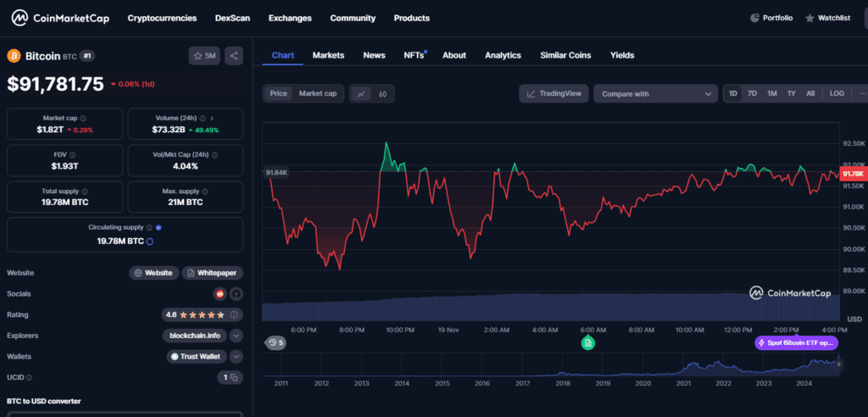868x417 pixels.
Task: Click the CoinMarketCap logo
Action: 60,19
